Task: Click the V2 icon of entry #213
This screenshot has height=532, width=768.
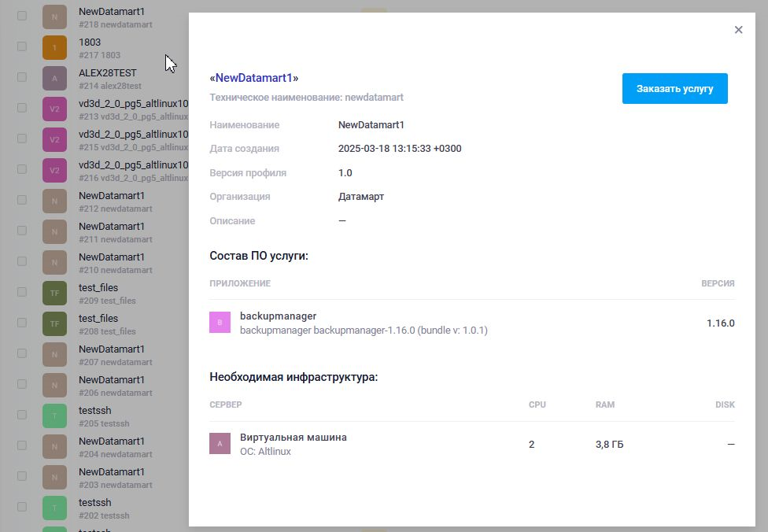Action: (54, 109)
